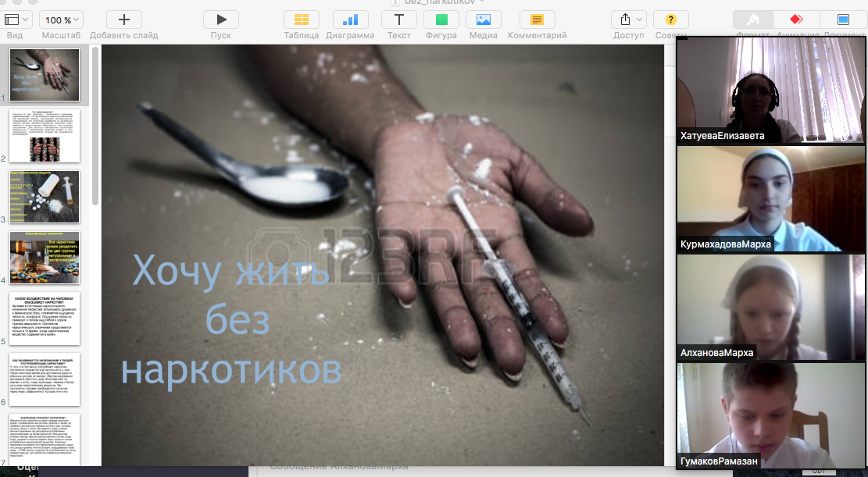This screenshot has height=477, width=868.
Task: Toggle the Документ inspector panel
Action: click(844, 20)
